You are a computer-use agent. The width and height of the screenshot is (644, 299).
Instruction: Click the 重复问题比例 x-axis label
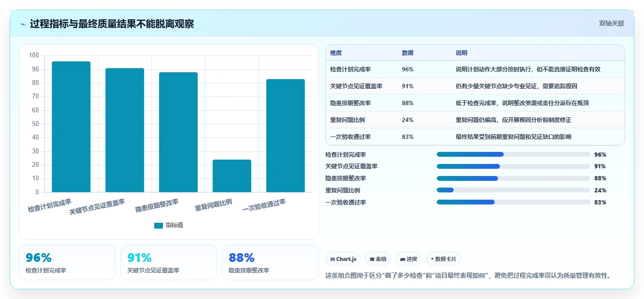[x=214, y=205]
